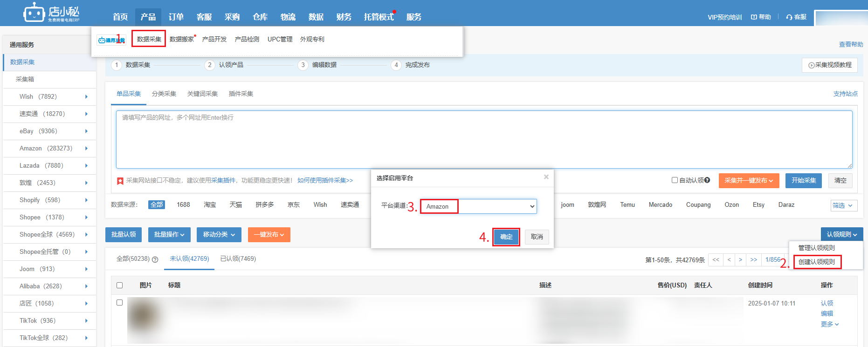This screenshot has height=347, width=868.
Task: Open the 认领规则 dropdown
Action: coord(842,235)
